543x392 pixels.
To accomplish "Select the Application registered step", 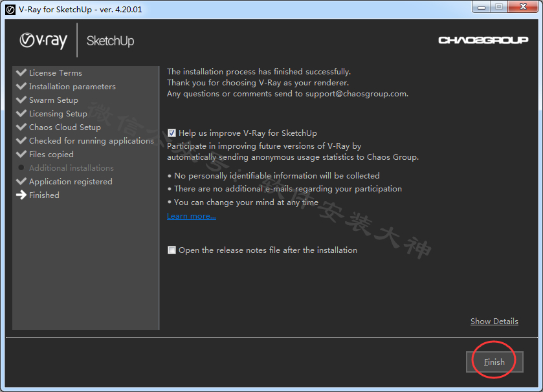I will [71, 182].
